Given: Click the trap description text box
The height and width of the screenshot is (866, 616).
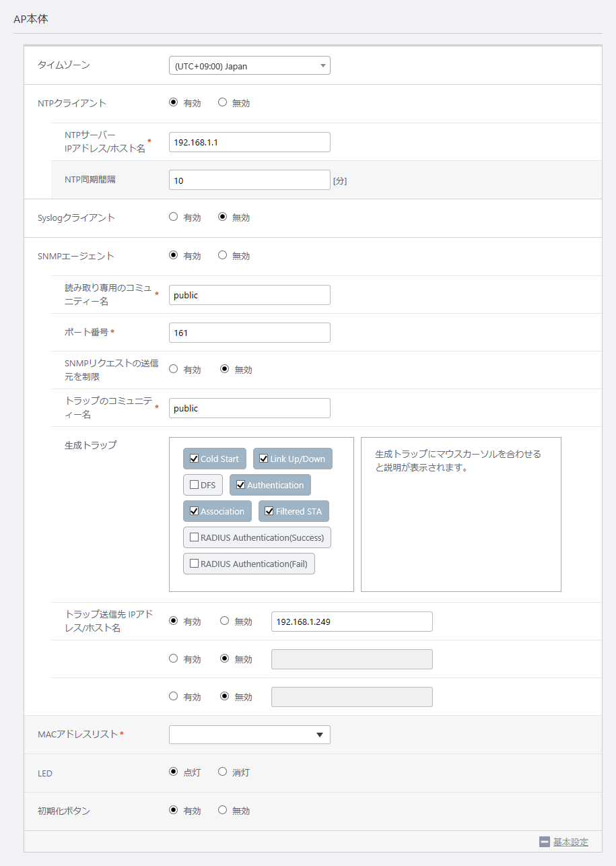Looking at the screenshot, I should pyautogui.click(x=461, y=514).
